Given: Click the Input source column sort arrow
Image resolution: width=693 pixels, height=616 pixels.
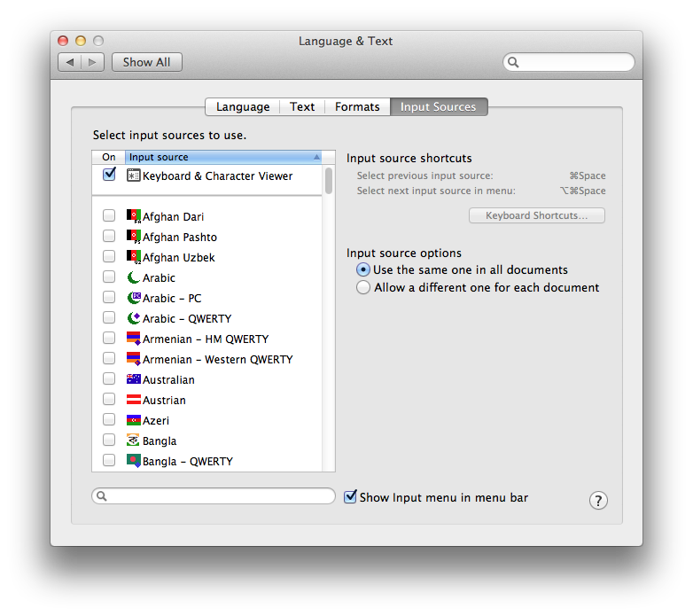Looking at the screenshot, I should click(x=316, y=157).
